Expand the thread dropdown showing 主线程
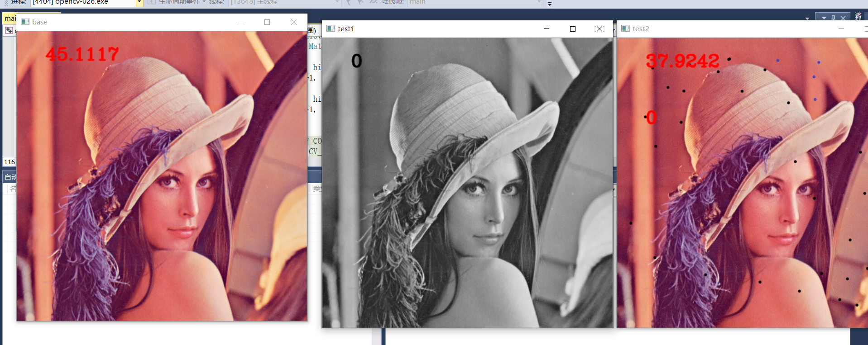This screenshot has width=868, height=345. [x=337, y=2]
